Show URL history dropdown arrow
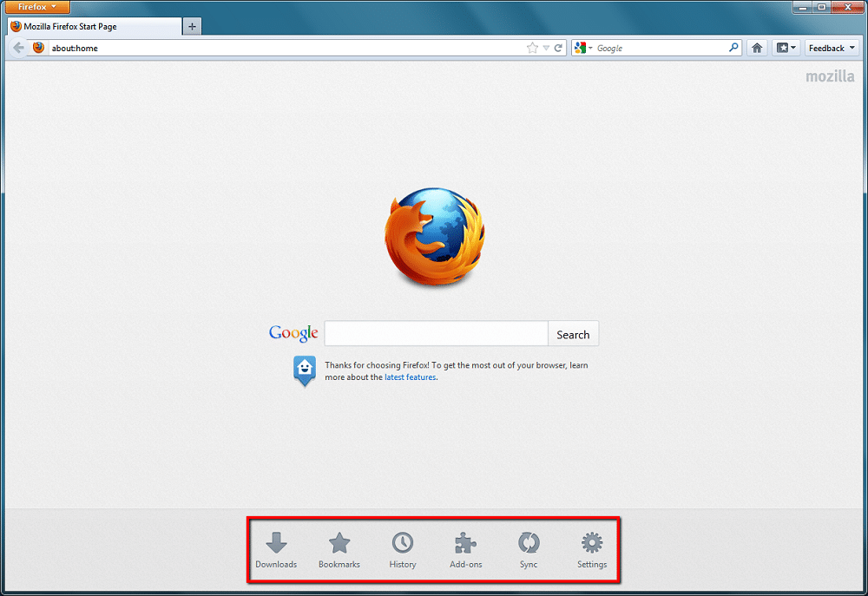The image size is (868, 596). point(546,48)
